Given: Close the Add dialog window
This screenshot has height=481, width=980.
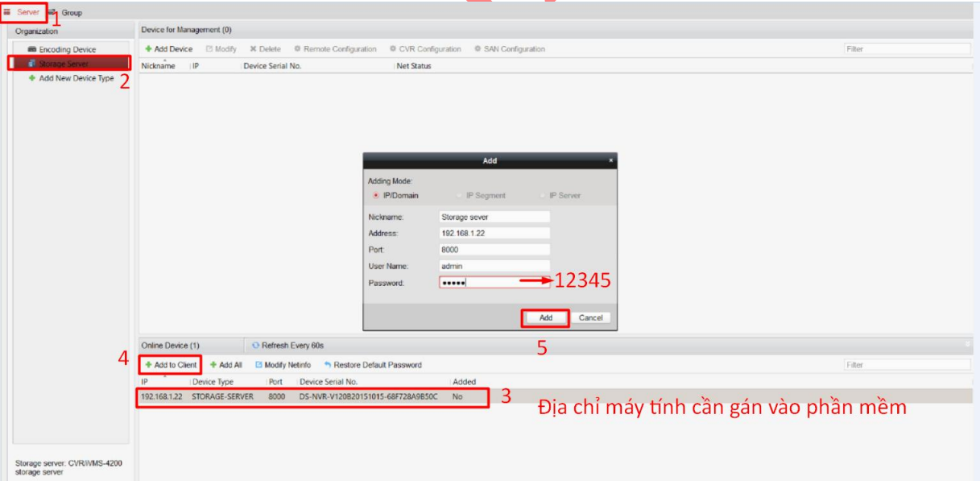Looking at the screenshot, I should click(x=610, y=160).
